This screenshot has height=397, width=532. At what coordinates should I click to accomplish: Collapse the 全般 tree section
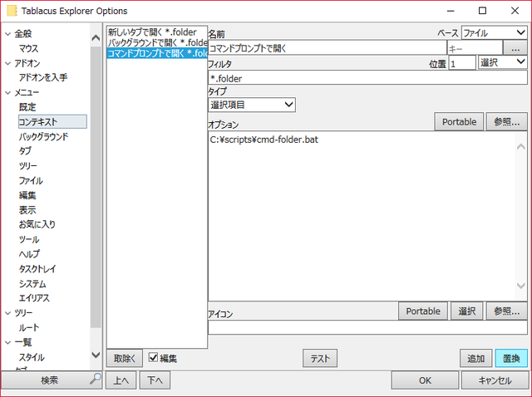(7, 34)
